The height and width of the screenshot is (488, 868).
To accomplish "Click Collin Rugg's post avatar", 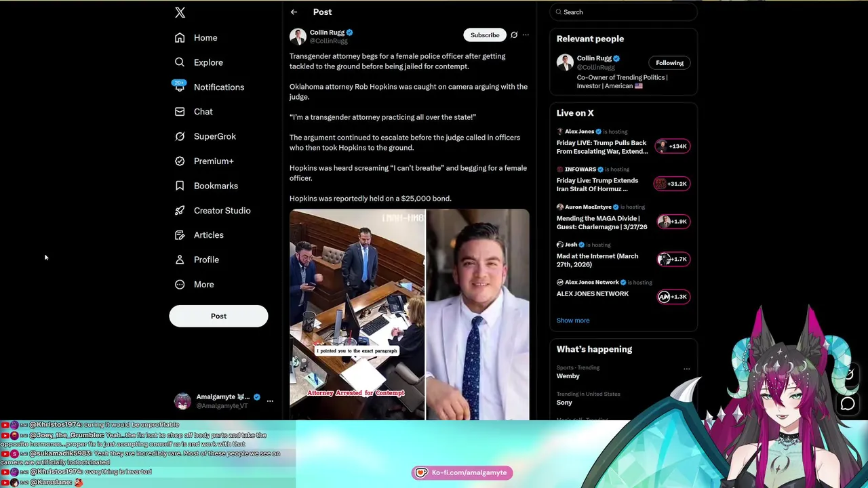I will tap(298, 36).
